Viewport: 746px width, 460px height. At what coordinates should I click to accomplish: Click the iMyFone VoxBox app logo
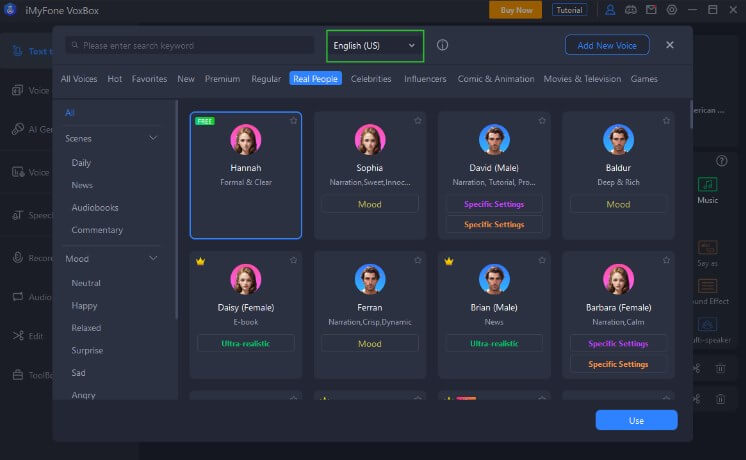pos(10,10)
